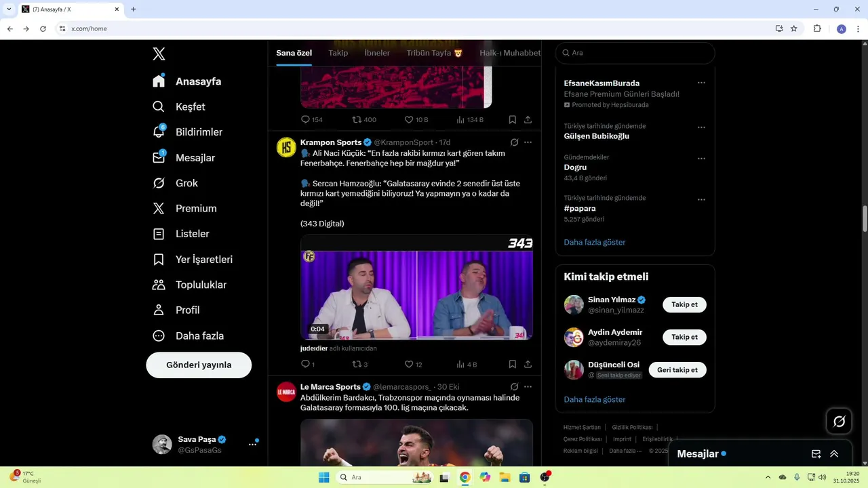Reply to Krampon Sports post
Image resolution: width=868 pixels, height=488 pixels.
(307, 364)
